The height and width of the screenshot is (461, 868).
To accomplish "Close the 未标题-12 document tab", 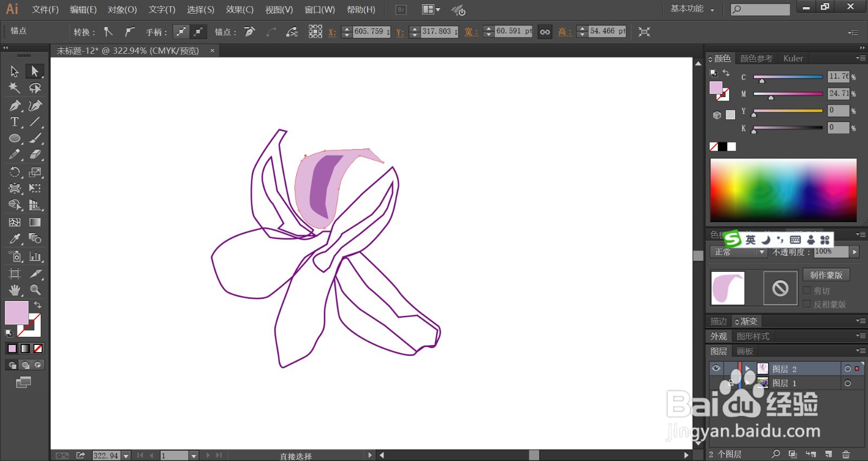I will tap(212, 50).
